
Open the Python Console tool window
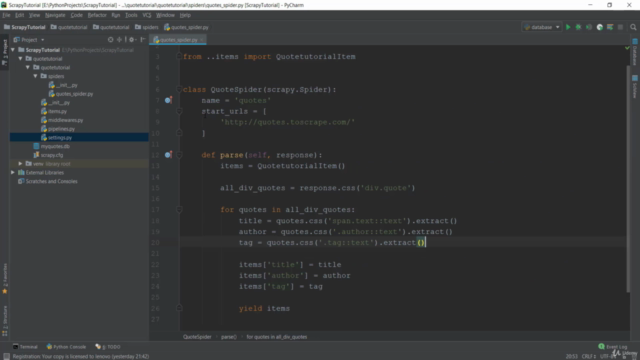[66, 347]
